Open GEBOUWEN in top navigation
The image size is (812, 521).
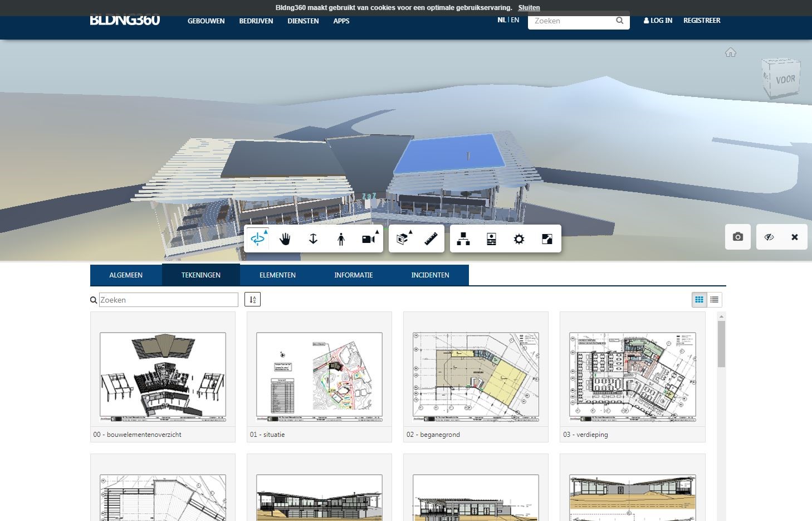click(x=206, y=21)
